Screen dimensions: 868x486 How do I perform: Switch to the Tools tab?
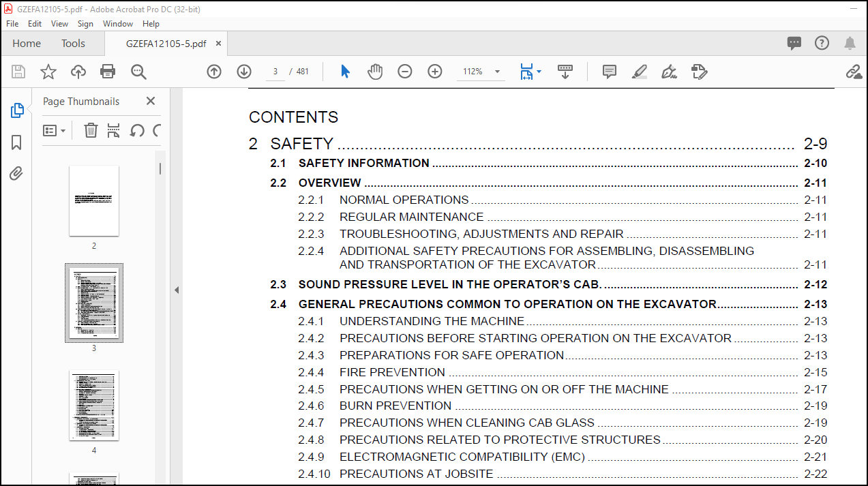[x=73, y=43]
